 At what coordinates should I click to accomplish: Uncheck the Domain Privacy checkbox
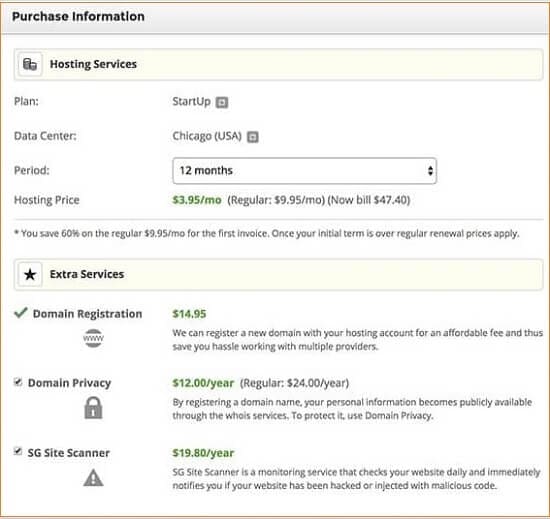pyautogui.click(x=18, y=382)
